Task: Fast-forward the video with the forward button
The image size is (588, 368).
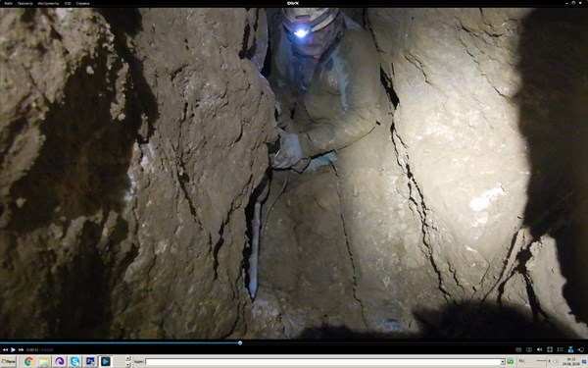Action: pyautogui.click(x=21, y=349)
